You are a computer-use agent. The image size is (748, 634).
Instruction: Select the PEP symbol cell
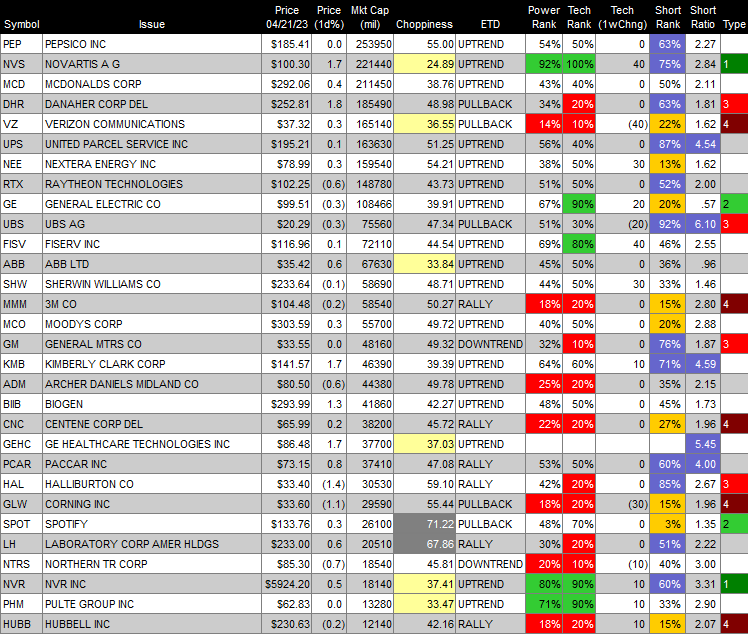(21, 44)
